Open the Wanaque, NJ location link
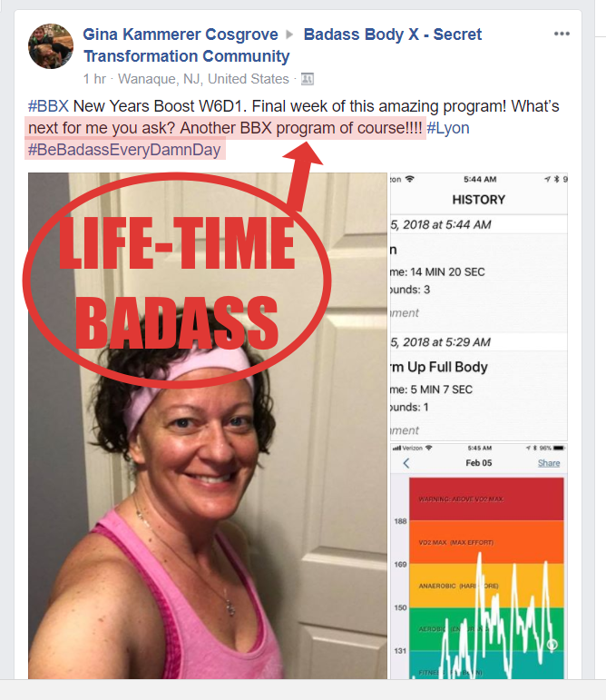 coord(203,79)
